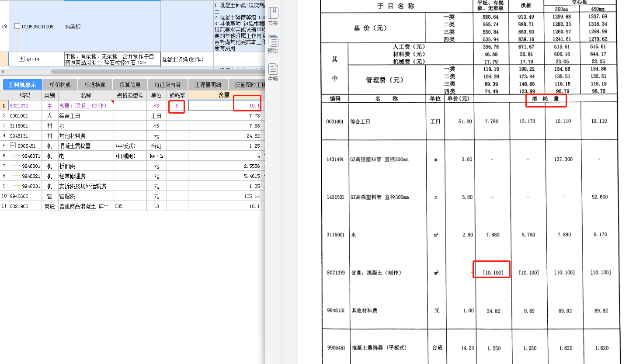Image resolution: width=629 pixels, height=364 pixels.
Task: Collapse the 9905451 混凝土震捣器 row
Action: (x=13, y=146)
